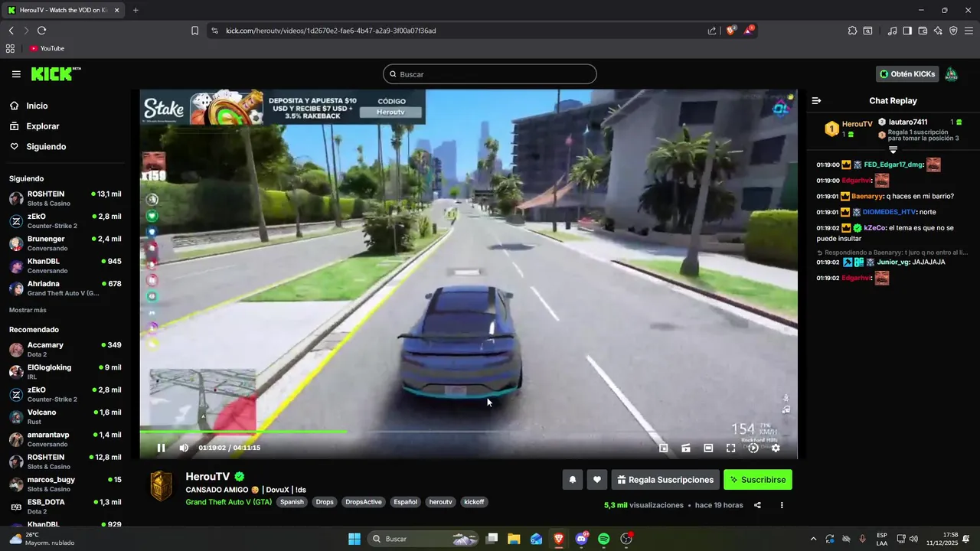Share the video via share icon

point(757,505)
